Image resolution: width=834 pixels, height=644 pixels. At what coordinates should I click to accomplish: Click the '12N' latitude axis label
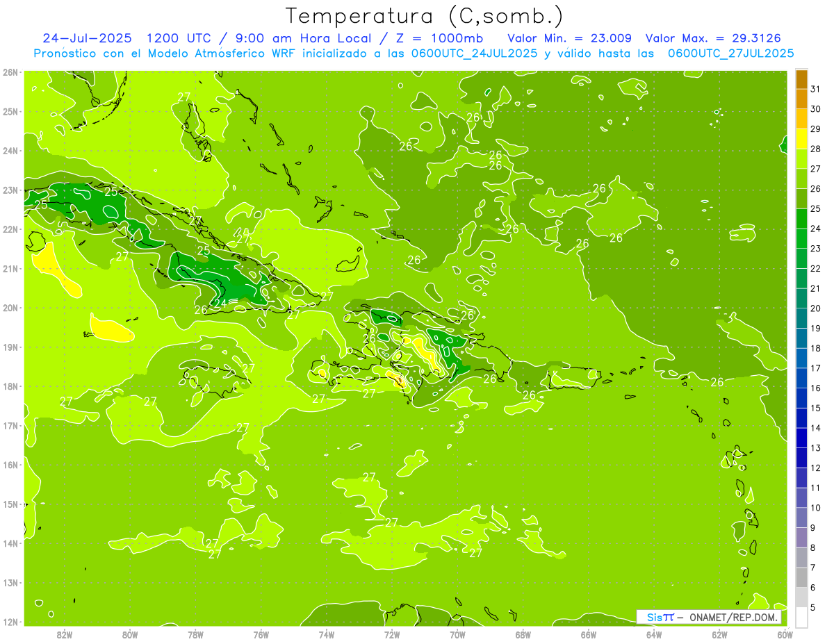click(10, 622)
